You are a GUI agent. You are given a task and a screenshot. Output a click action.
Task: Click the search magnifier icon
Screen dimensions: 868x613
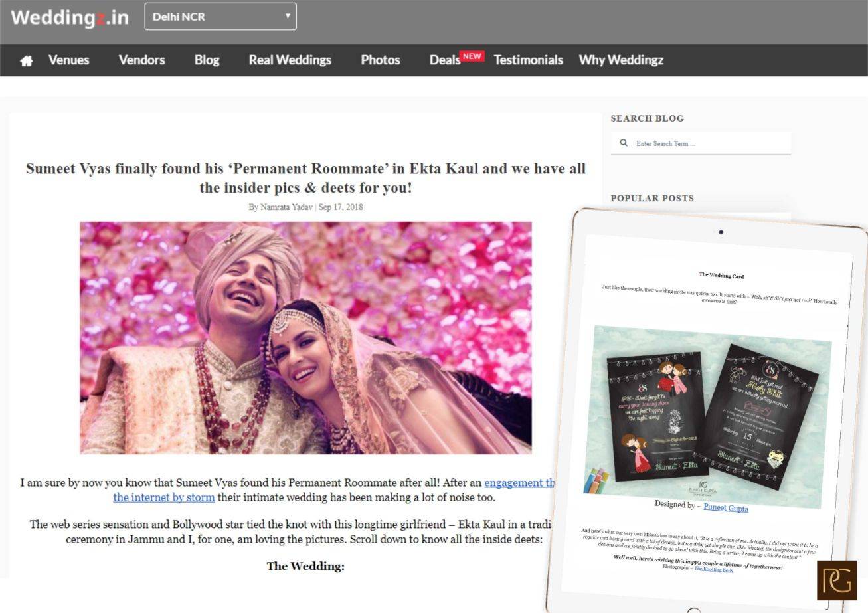click(624, 143)
